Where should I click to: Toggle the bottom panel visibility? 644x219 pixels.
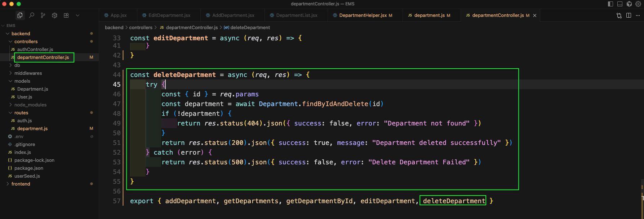click(x=620, y=4)
